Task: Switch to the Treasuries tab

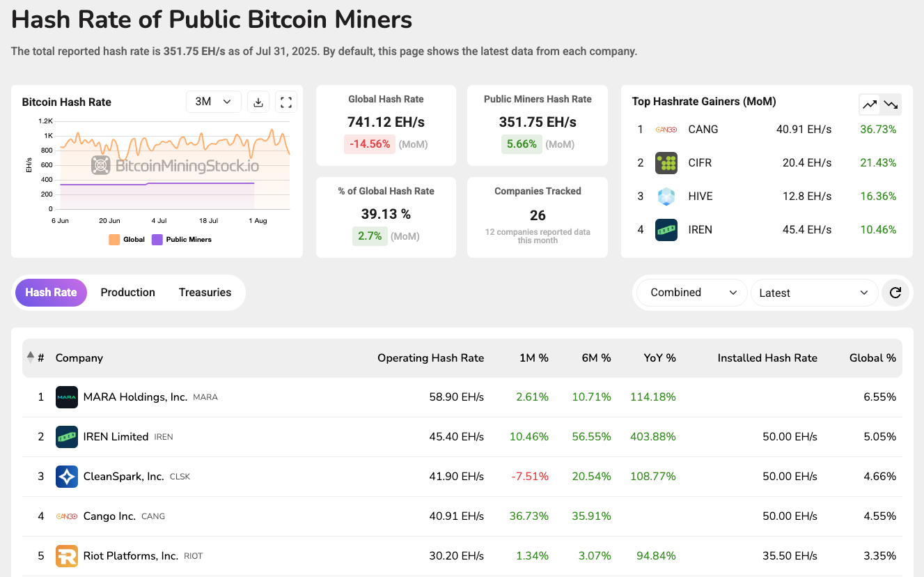Action: pyautogui.click(x=205, y=293)
